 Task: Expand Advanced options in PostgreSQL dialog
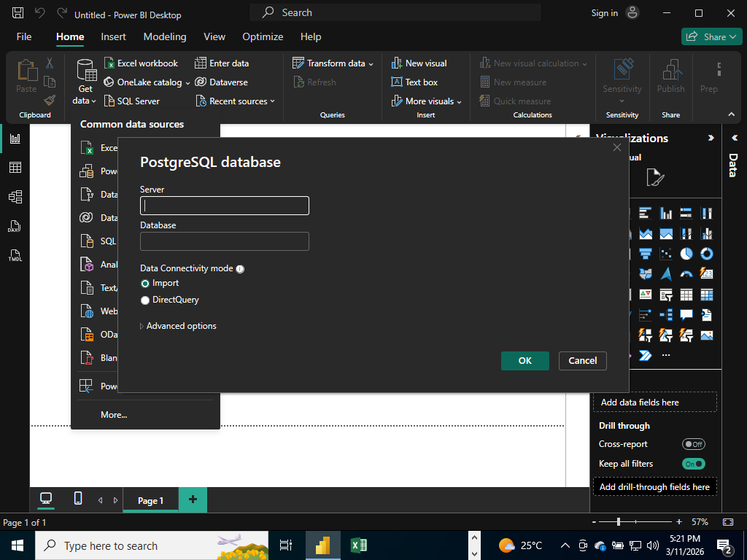click(178, 326)
